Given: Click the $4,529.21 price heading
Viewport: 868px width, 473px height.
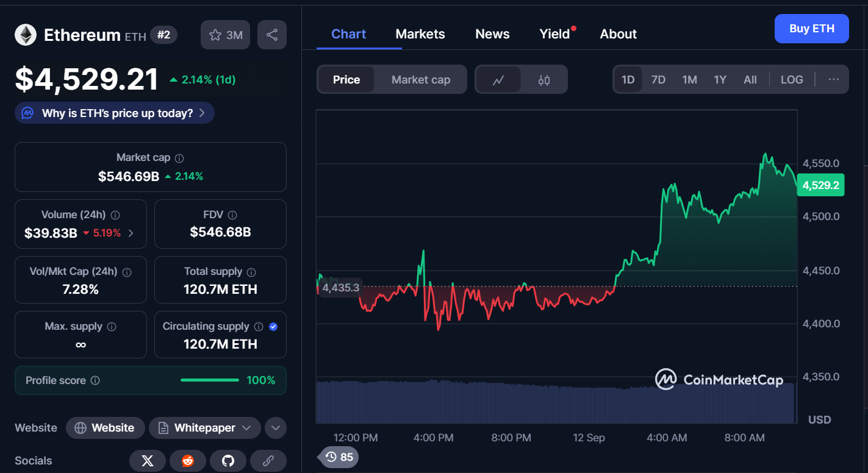Looking at the screenshot, I should click(x=87, y=79).
